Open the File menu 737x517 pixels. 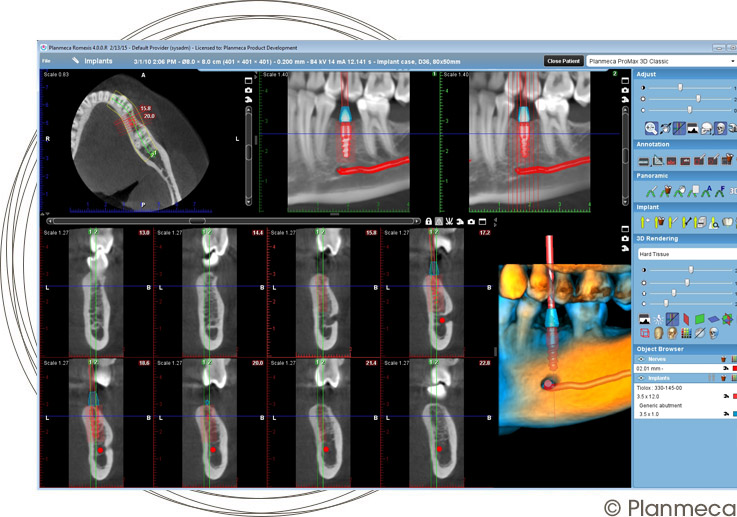[46, 61]
